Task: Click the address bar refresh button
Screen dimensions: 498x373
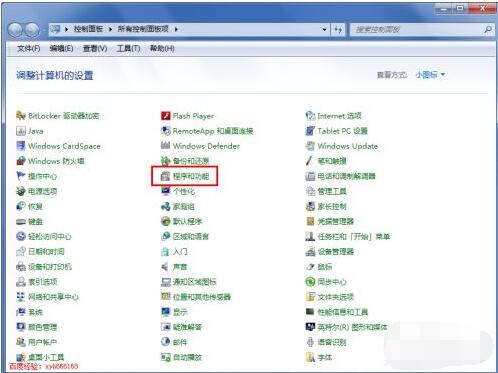Action: (338, 30)
